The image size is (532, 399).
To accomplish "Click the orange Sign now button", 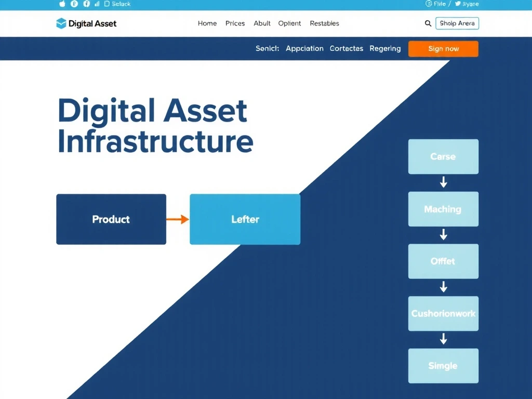I will [443, 48].
